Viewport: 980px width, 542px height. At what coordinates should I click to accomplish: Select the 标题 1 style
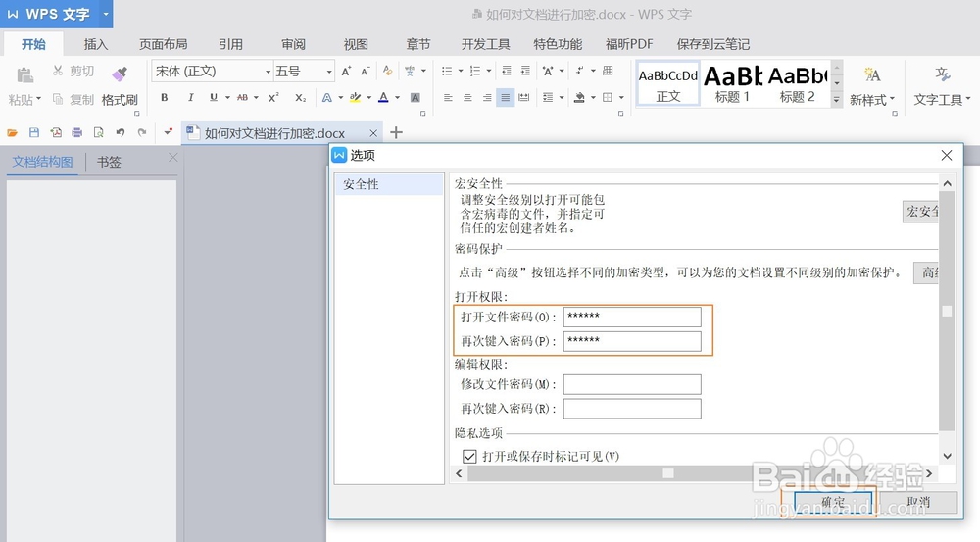click(x=732, y=83)
